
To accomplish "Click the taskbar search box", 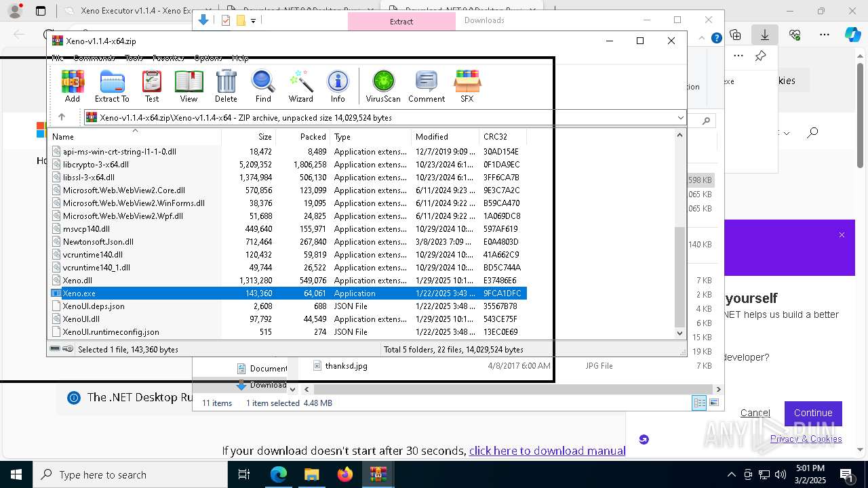I will 130,474.
